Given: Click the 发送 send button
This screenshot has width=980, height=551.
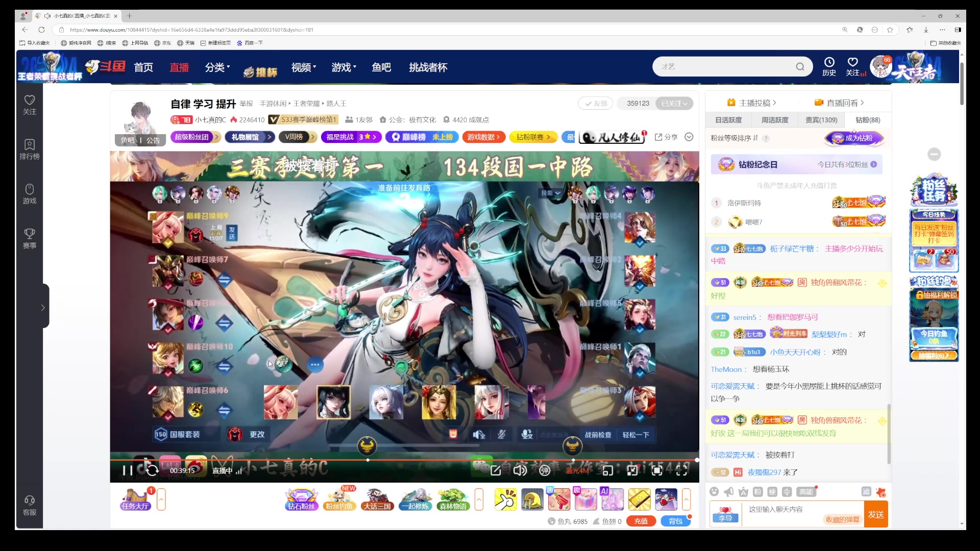Looking at the screenshot, I should (x=876, y=514).
